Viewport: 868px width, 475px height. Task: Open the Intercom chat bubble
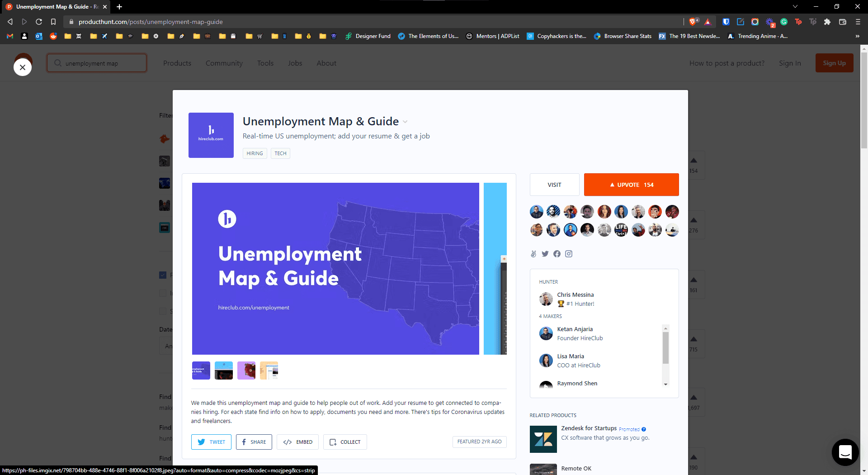point(845,452)
